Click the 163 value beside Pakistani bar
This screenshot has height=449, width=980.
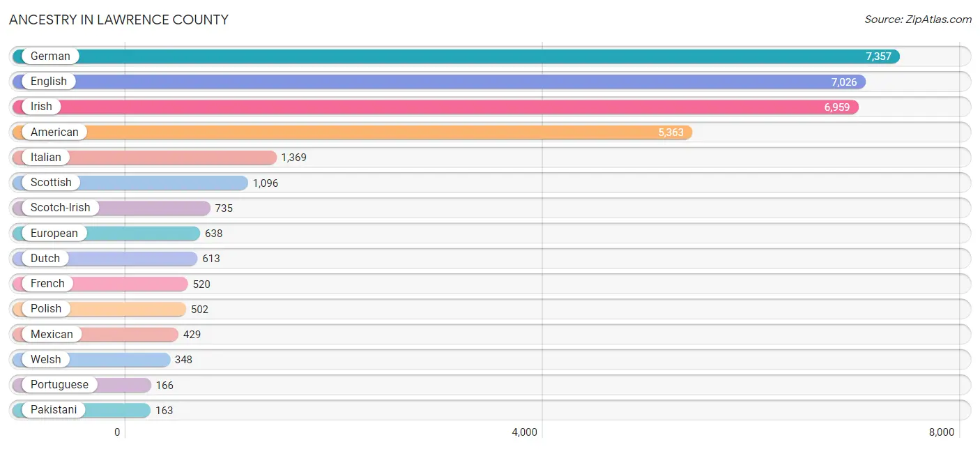coord(164,411)
